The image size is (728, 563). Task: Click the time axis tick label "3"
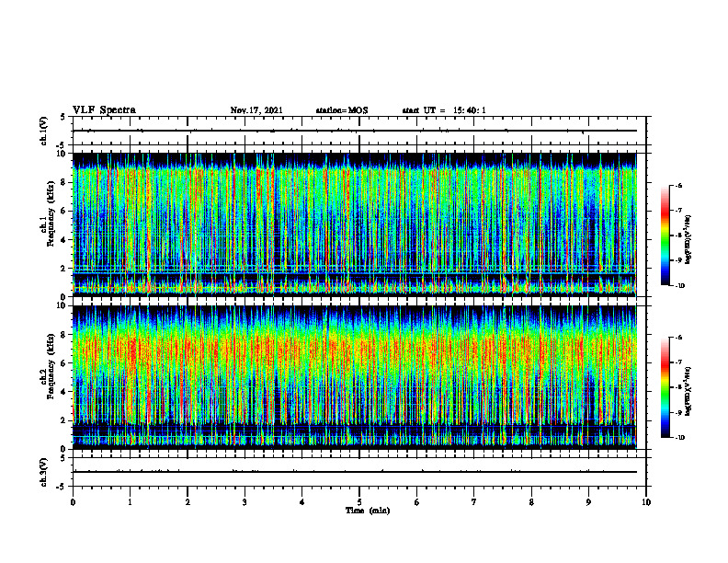click(245, 502)
